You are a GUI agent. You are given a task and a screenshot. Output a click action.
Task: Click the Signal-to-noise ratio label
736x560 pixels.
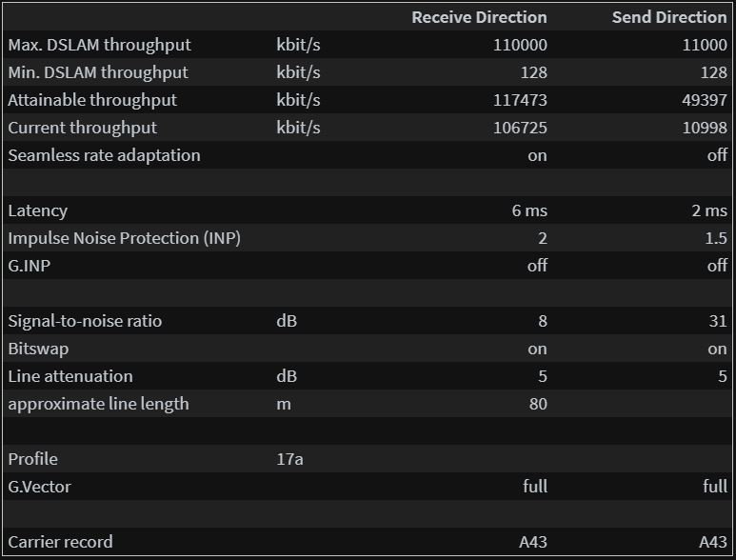(x=85, y=321)
